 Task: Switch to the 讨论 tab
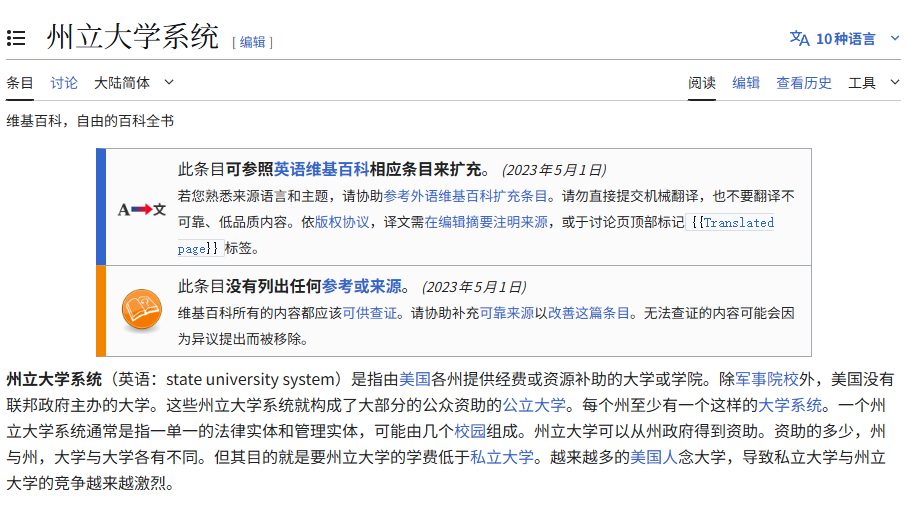click(64, 83)
